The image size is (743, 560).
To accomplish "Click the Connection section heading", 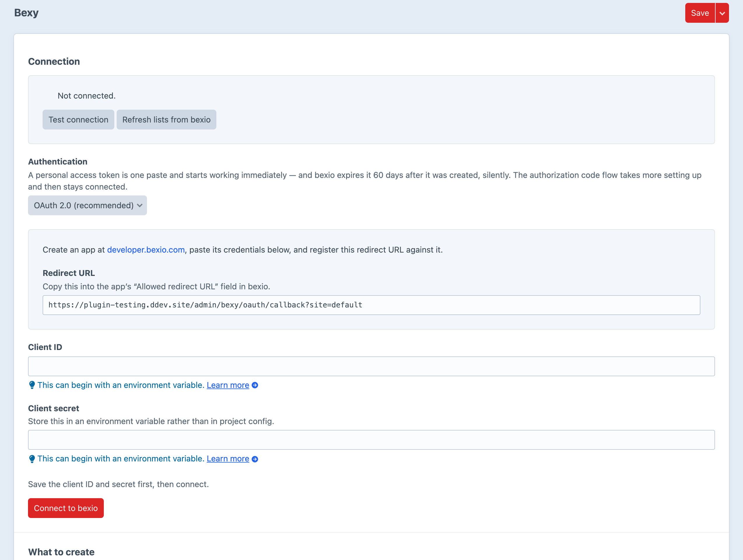I will pos(54,62).
